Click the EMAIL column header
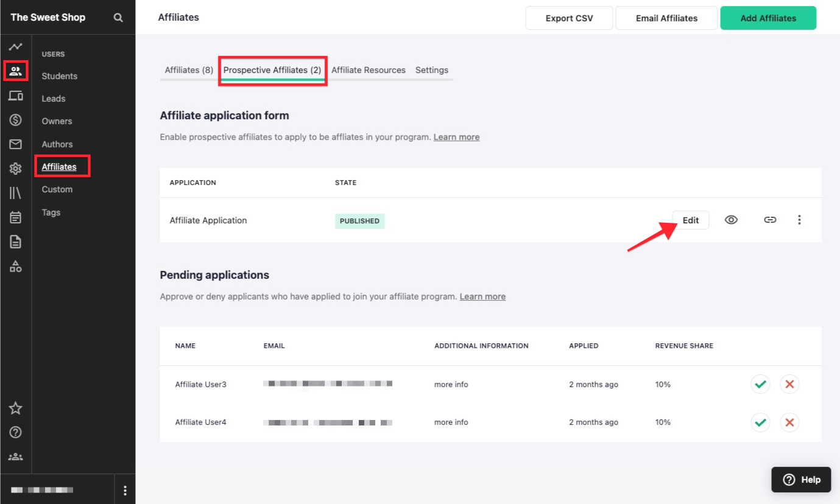This screenshot has width=840, height=504. (274, 346)
